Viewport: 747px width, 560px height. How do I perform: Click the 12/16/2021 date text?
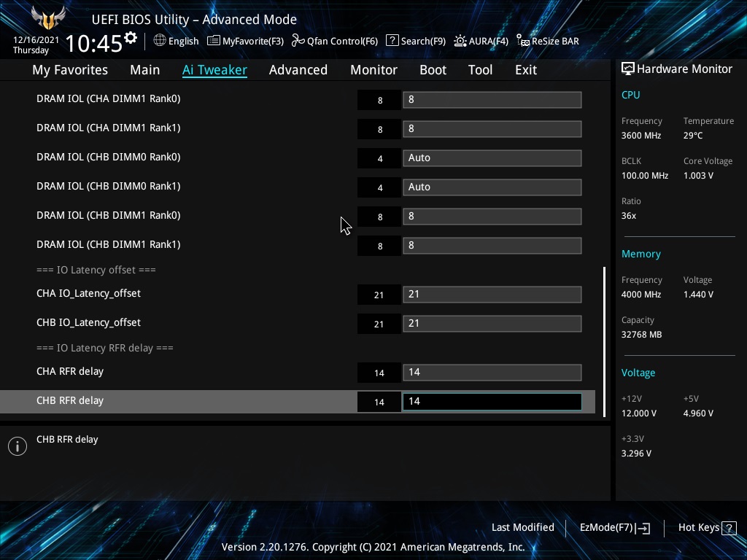tap(36, 40)
